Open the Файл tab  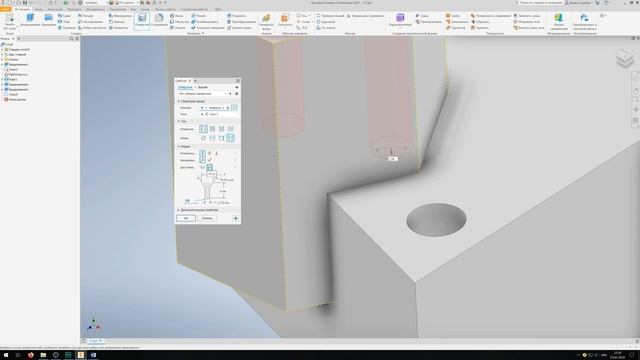click(x=5, y=9)
